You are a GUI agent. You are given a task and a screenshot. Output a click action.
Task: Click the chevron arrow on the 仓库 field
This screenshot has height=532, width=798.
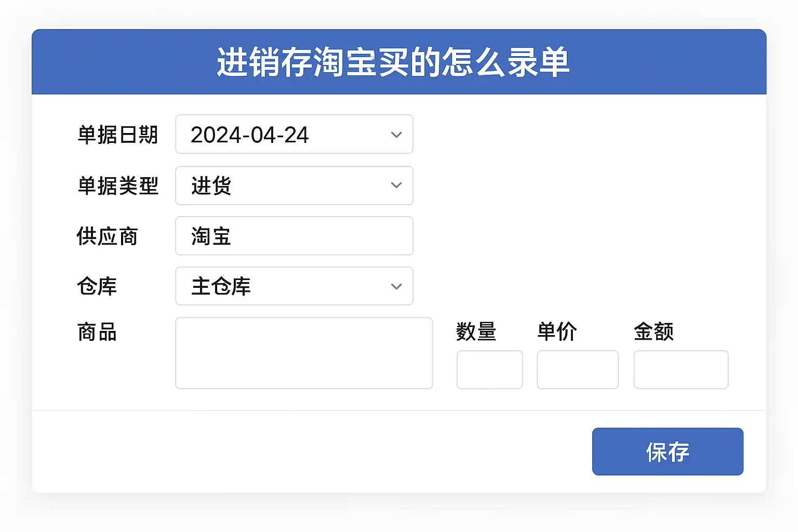pos(396,286)
